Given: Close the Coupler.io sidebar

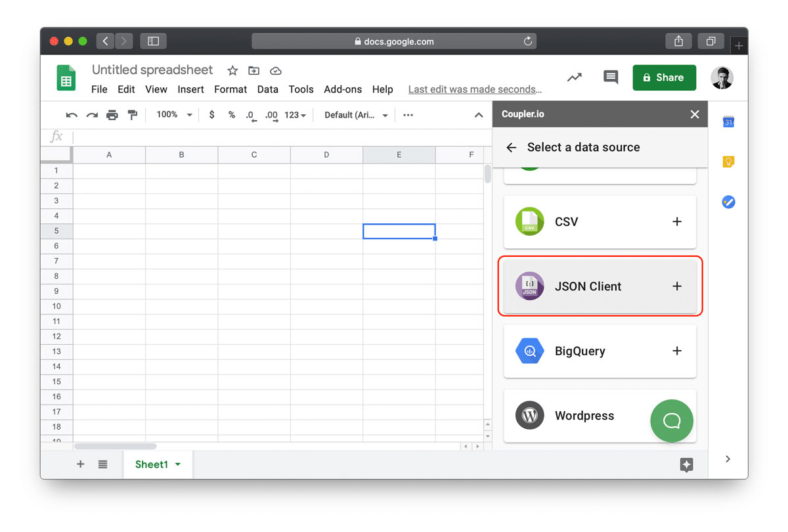Looking at the screenshot, I should (695, 114).
